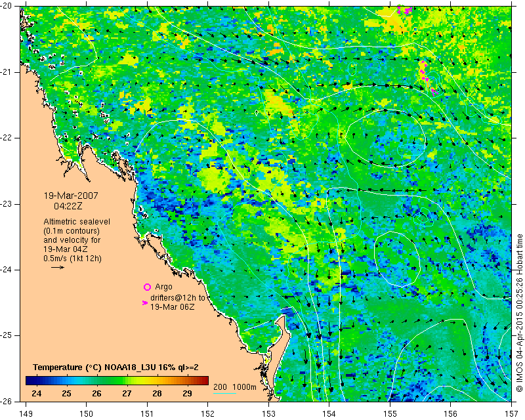Click the color bar label '26'

[96, 393]
